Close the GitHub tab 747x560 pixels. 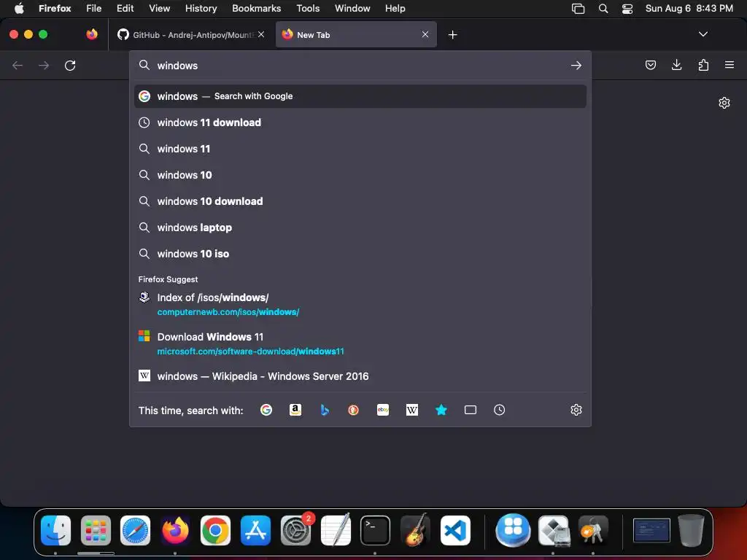coord(261,34)
